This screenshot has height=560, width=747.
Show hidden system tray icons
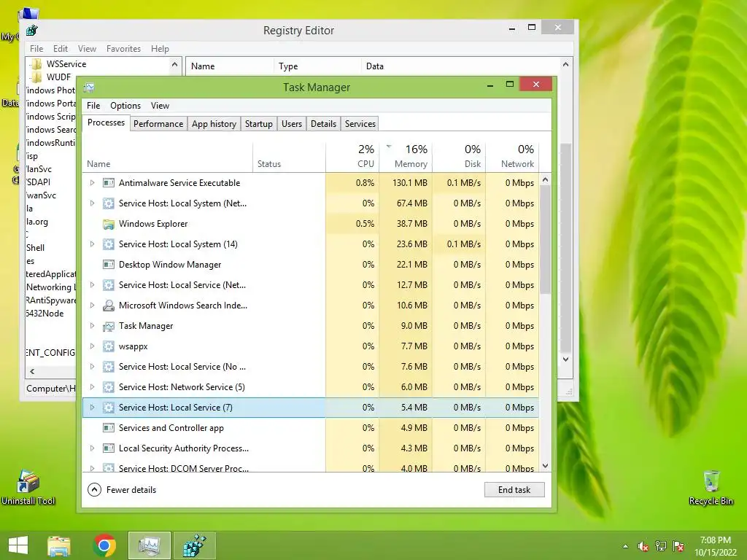pos(625,547)
